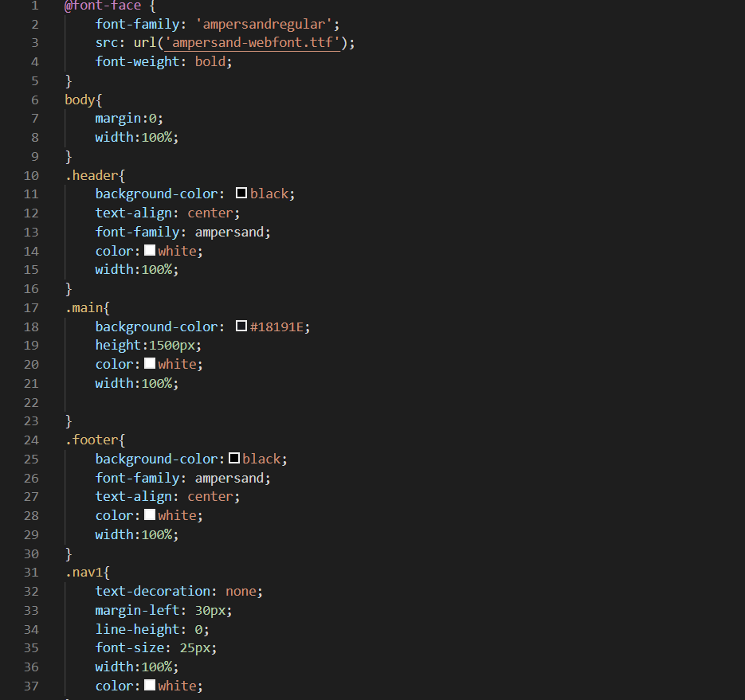Click line number 24 in the gutter
This screenshot has width=745, height=700.
pyautogui.click(x=31, y=440)
